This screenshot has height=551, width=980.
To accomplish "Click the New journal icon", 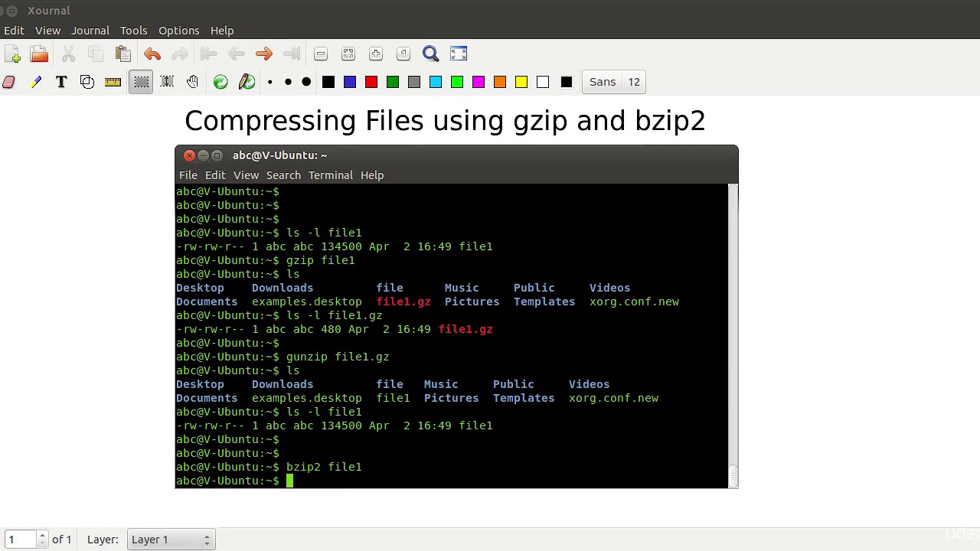I will (x=12, y=54).
